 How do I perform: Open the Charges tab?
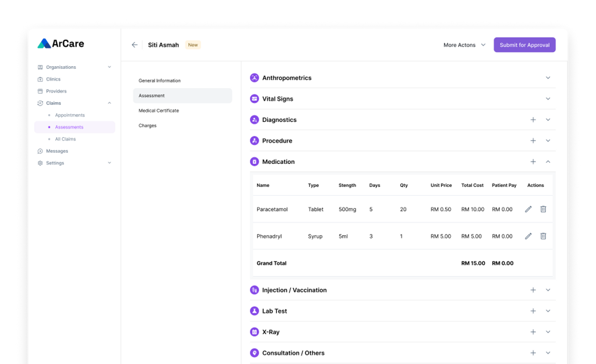[x=148, y=126]
